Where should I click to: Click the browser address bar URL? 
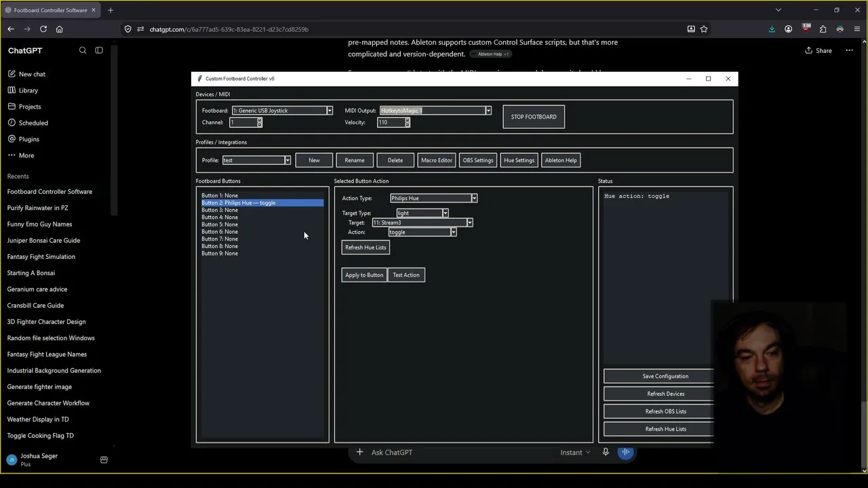click(x=229, y=29)
